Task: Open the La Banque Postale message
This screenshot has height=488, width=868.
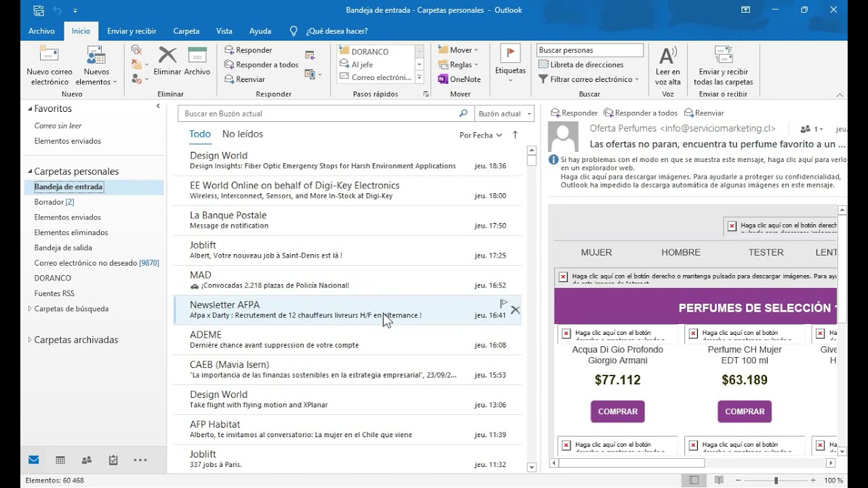Action: coord(348,220)
